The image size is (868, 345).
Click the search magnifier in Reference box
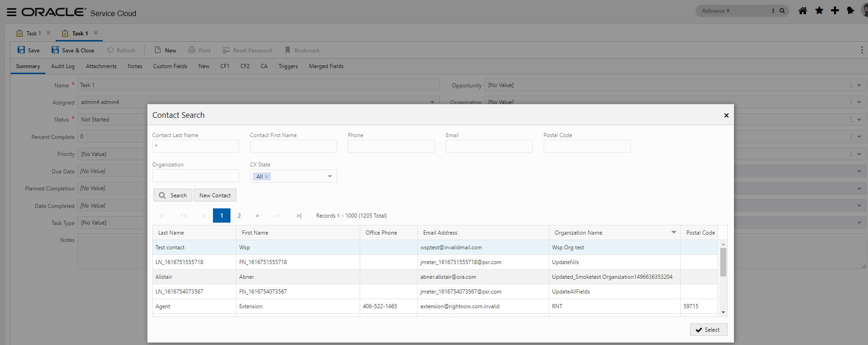782,11
